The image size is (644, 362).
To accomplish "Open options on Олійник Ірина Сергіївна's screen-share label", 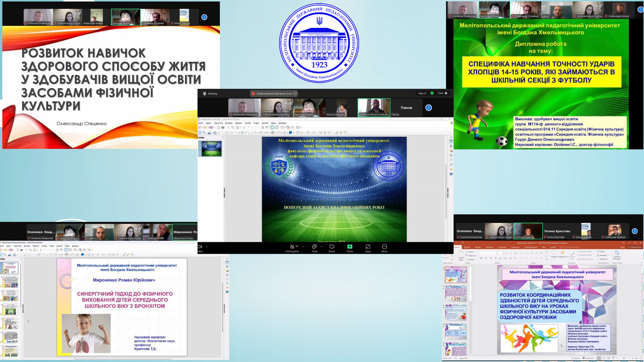I will pos(295,94).
